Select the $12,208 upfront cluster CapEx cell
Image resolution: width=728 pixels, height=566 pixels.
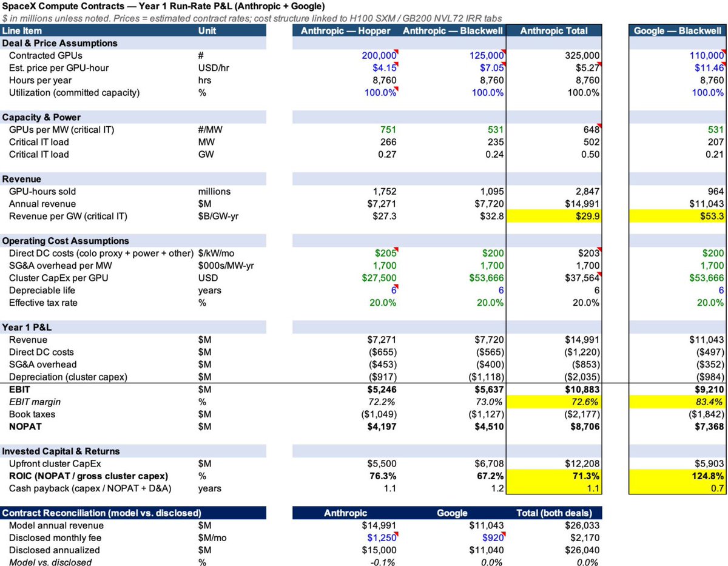(x=582, y=463)
